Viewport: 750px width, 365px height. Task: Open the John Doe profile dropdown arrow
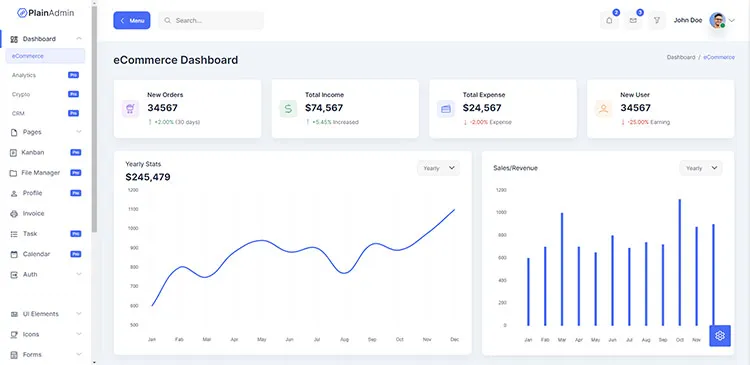732,21
